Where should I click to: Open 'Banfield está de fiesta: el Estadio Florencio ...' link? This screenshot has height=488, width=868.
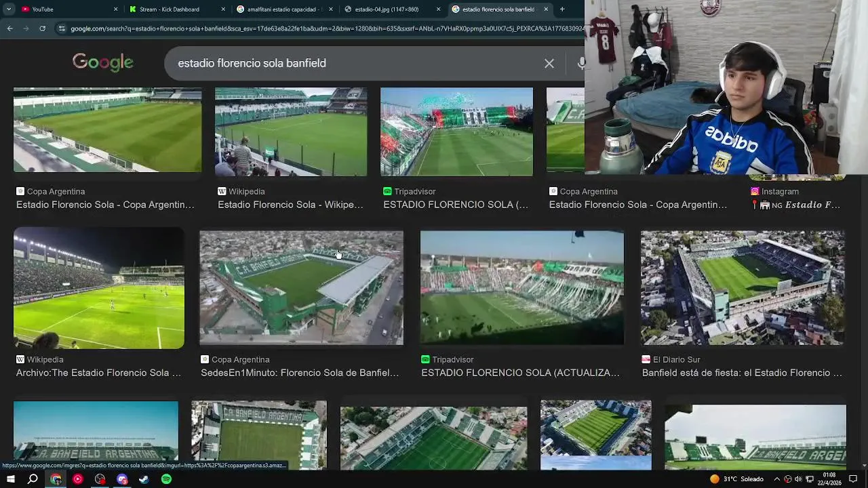point(742,373)
